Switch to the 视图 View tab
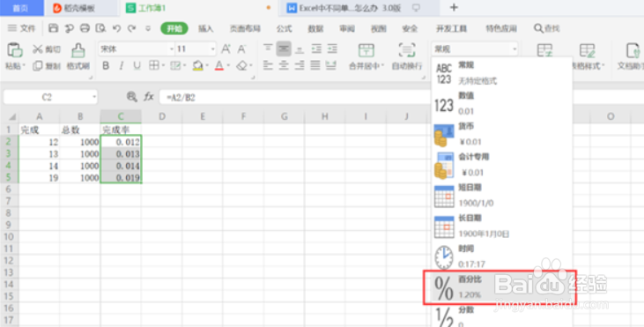This screenshot has width=644, height=327. coord(378,28)
